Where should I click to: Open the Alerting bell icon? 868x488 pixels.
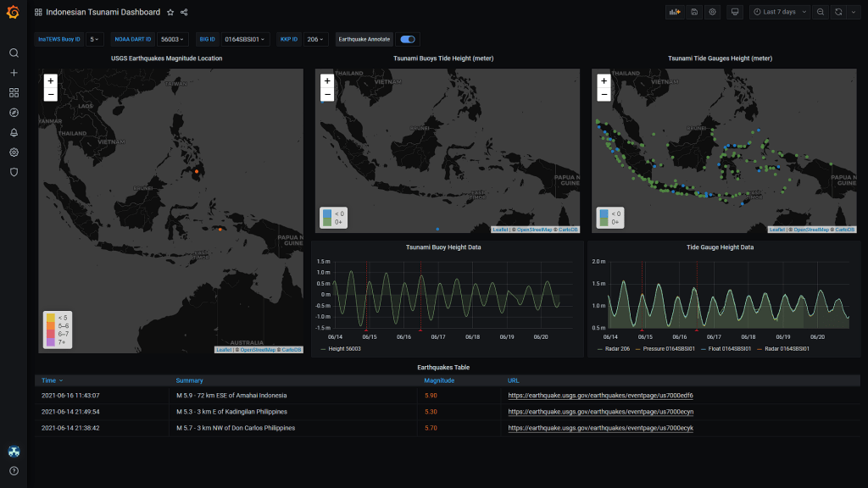click(x=14, y=132)
